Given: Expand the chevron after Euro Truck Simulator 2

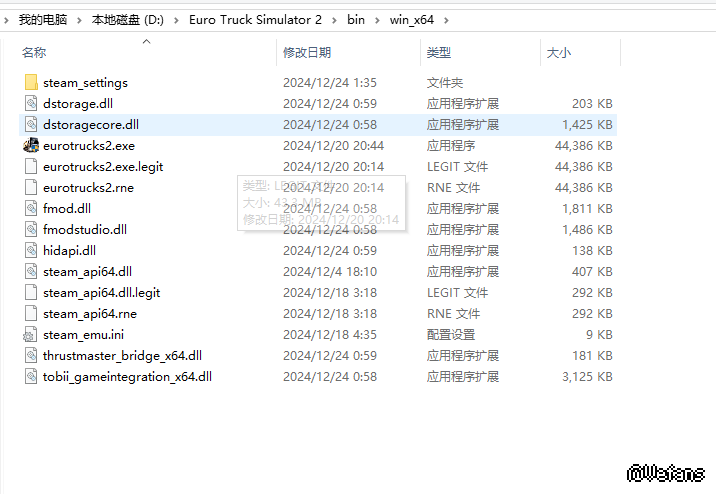Looking at the screenshot, I should pyautogui.click(x=334, y=21).
